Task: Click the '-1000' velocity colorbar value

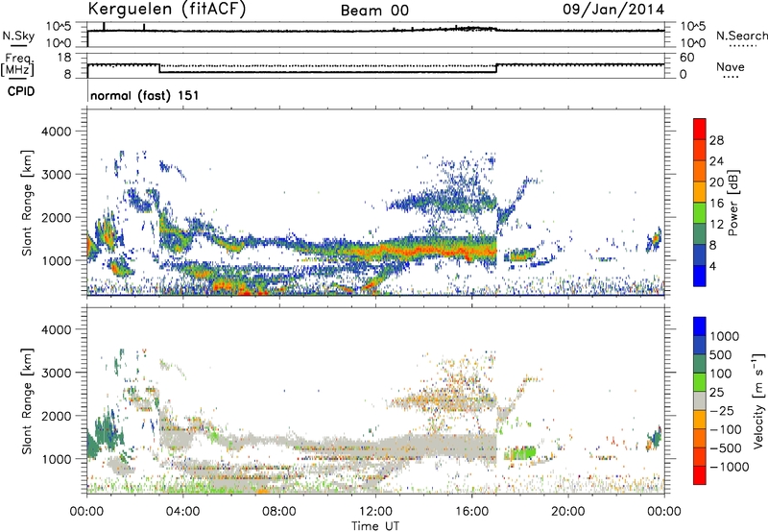Action: 730,467
